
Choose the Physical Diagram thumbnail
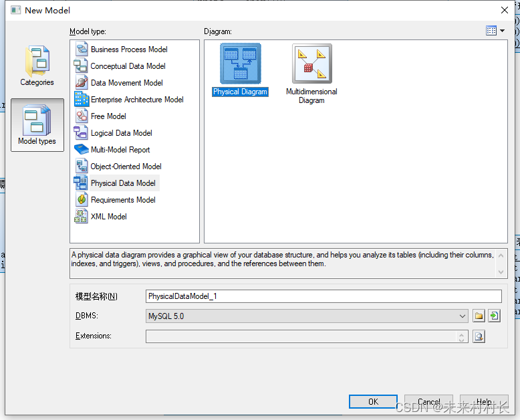241,64
